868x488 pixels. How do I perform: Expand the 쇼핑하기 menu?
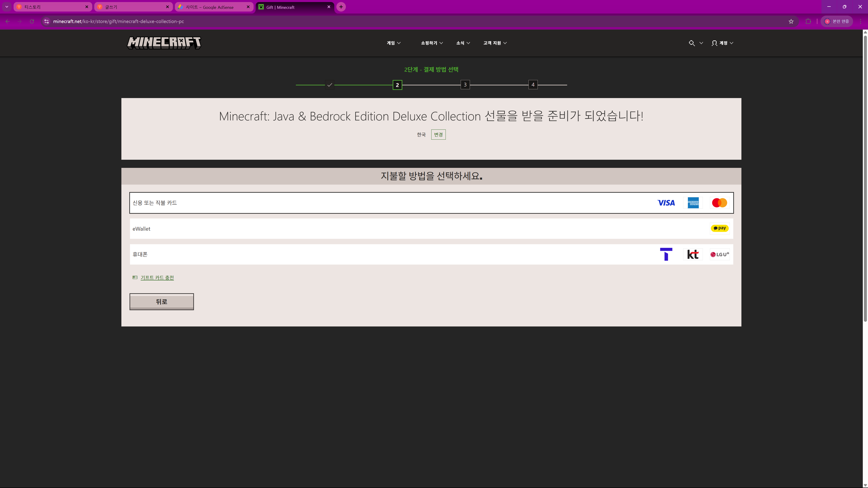coord(432,43)
